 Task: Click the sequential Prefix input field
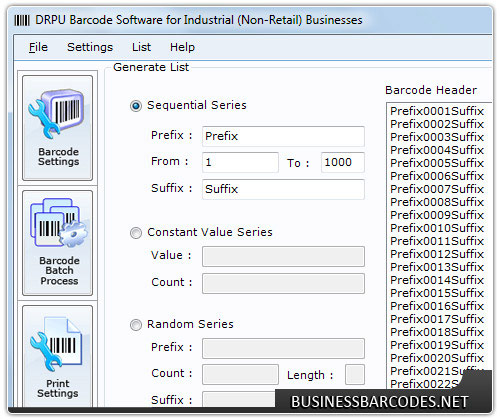(283, 136)
